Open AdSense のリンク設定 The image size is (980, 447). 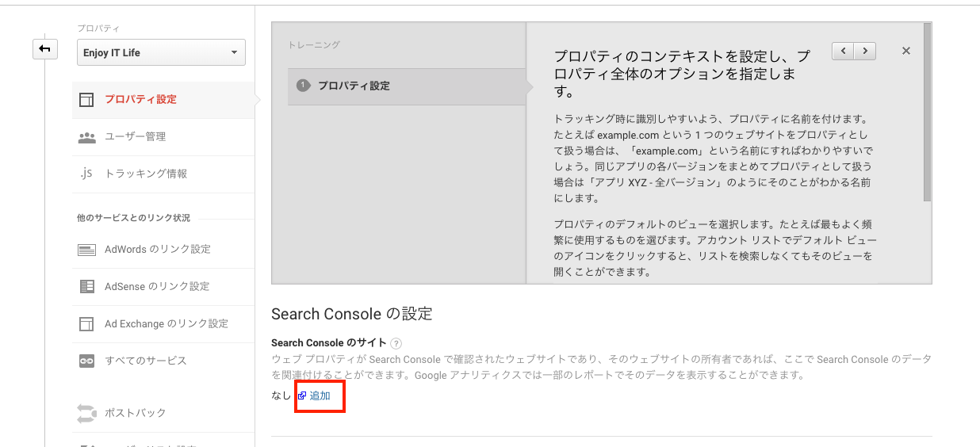coord(156,286)
